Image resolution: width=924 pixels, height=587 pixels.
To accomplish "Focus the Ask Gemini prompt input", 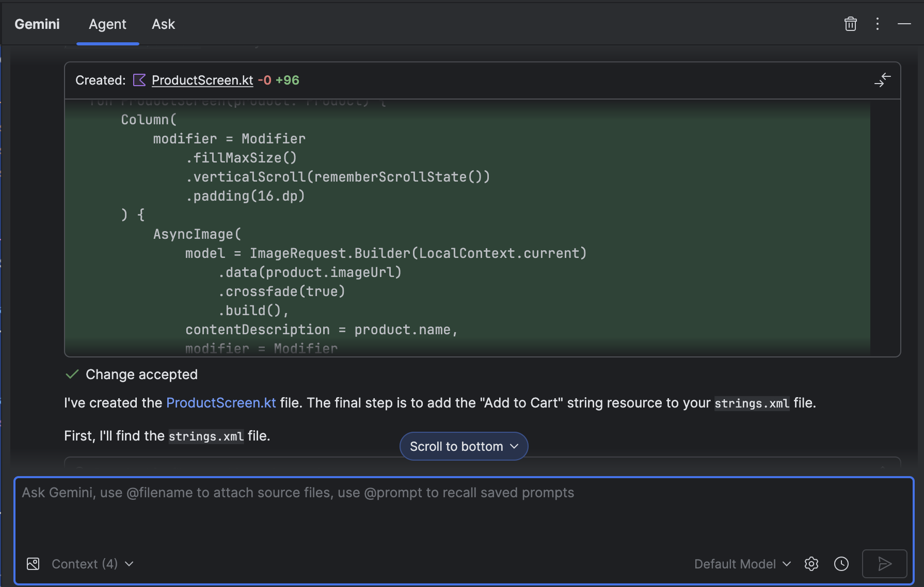I will click(463, 516).
